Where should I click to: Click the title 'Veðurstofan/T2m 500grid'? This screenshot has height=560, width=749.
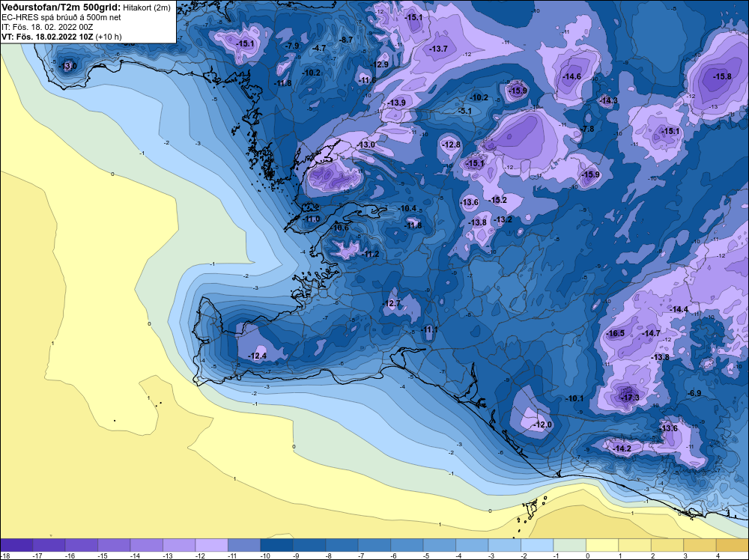point(61,7)
